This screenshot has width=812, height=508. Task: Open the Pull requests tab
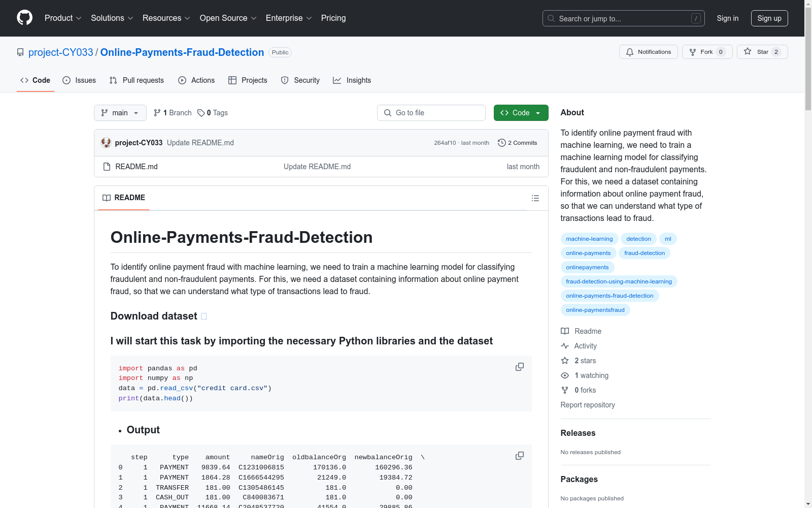tap(137, 80)
